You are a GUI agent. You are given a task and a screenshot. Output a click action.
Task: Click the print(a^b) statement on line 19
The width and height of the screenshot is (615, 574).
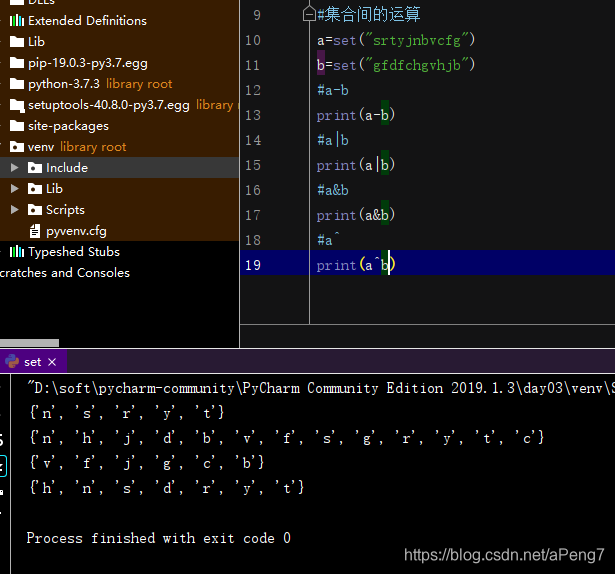(x=356, y=265)
